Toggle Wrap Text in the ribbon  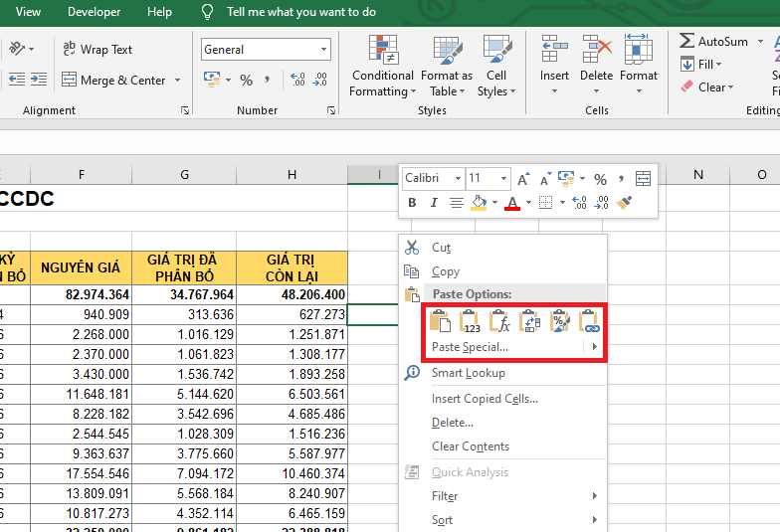pyautogui.click(x=97, y=50)
